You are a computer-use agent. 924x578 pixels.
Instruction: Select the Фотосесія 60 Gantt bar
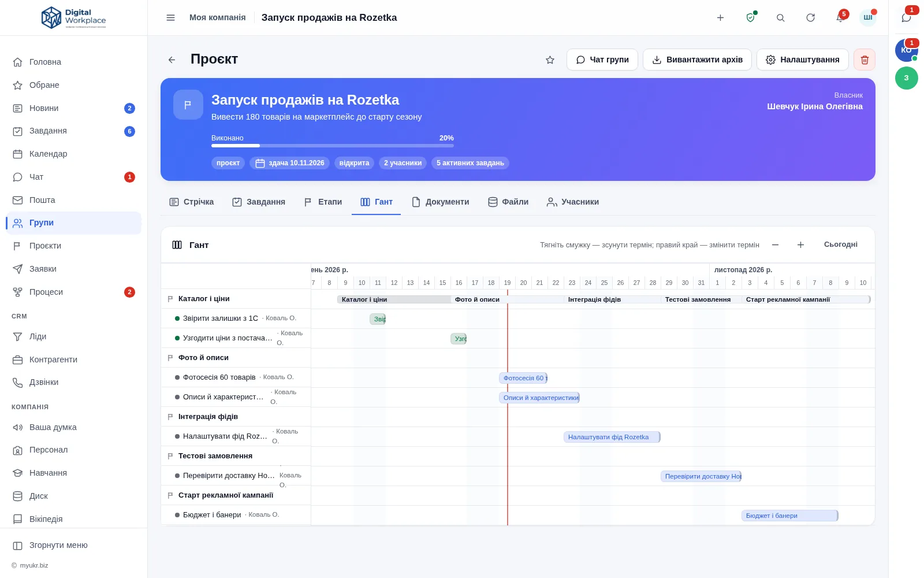(523, 378)
